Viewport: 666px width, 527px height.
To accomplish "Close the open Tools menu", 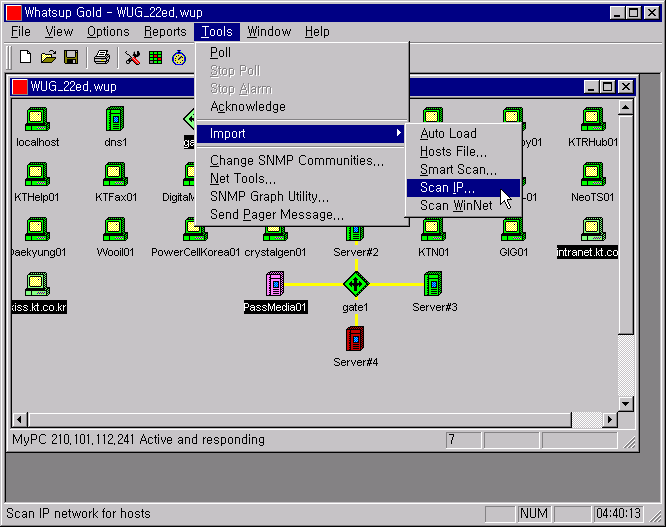I will [x=217, y=32].
